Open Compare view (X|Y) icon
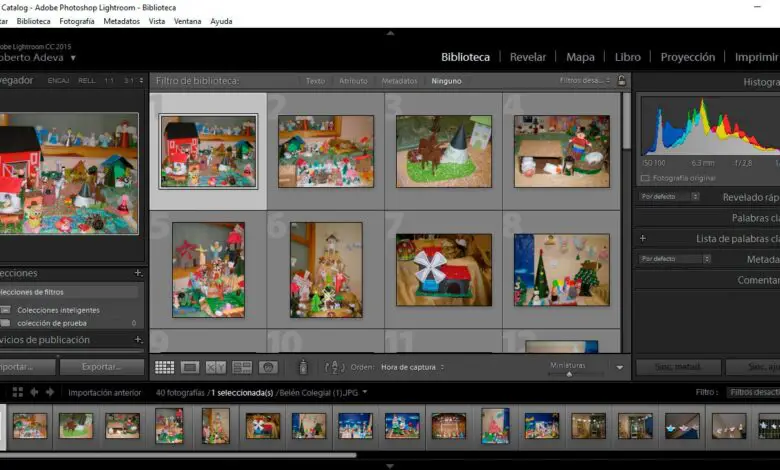780x470 pixels. click(215, 368)
